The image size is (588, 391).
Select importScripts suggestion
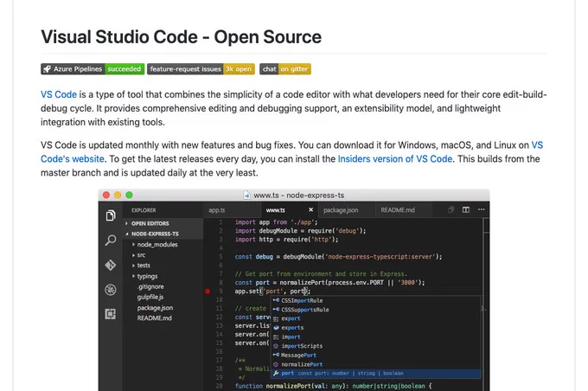(x=376, y=346)
